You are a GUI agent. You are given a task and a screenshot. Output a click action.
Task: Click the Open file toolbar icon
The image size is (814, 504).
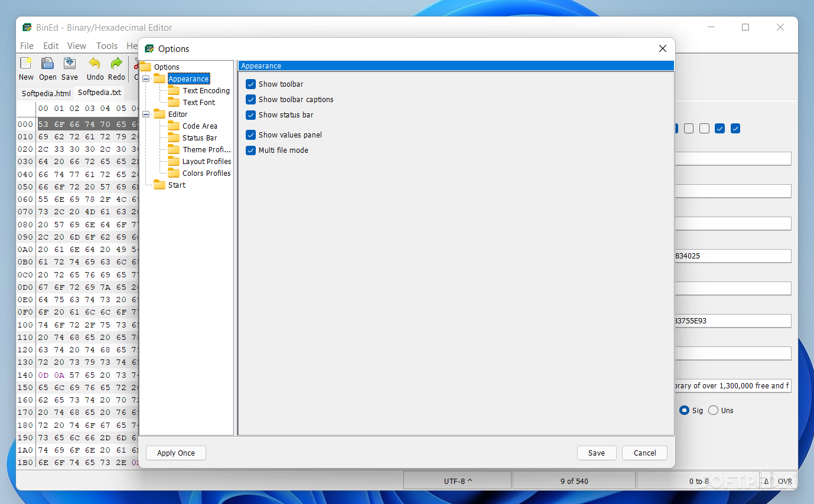click(47, 64)
